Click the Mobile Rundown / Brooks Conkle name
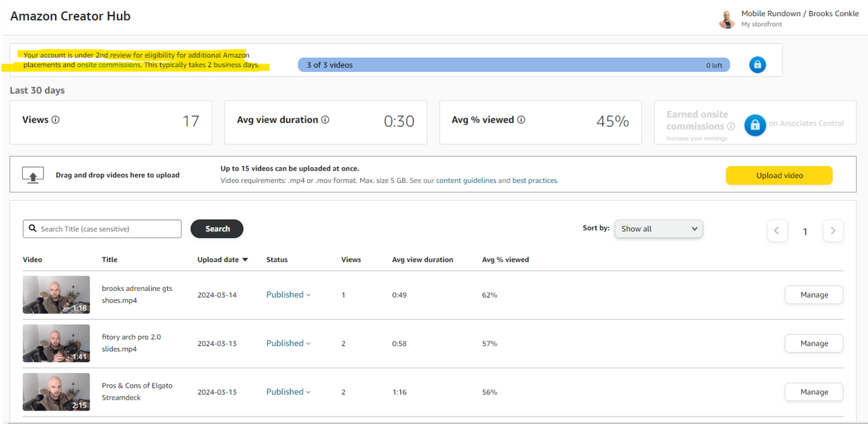The width and height of the screenshot is (868, 424). pos(799,13)
